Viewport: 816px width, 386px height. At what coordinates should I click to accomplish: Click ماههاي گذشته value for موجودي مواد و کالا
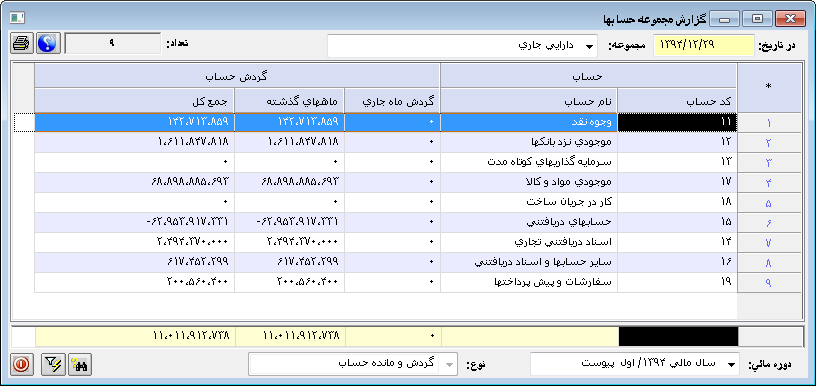(289, 183)
